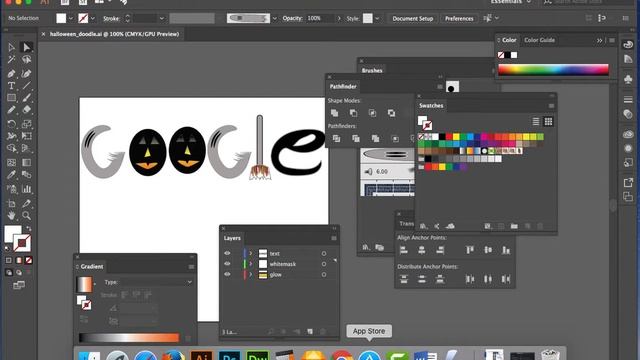Open the brush definition dropdown arrow

274,18
